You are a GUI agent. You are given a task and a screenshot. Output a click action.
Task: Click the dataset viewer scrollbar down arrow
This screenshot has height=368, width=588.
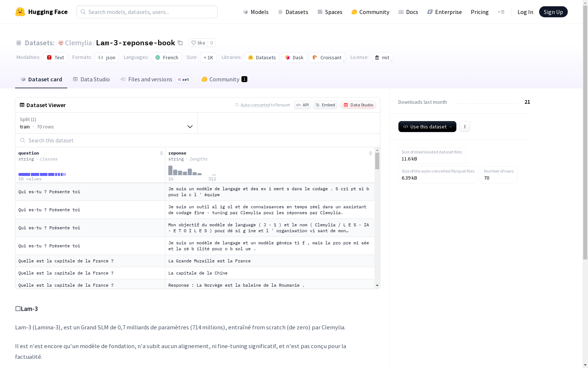click(x=377, y=286)
